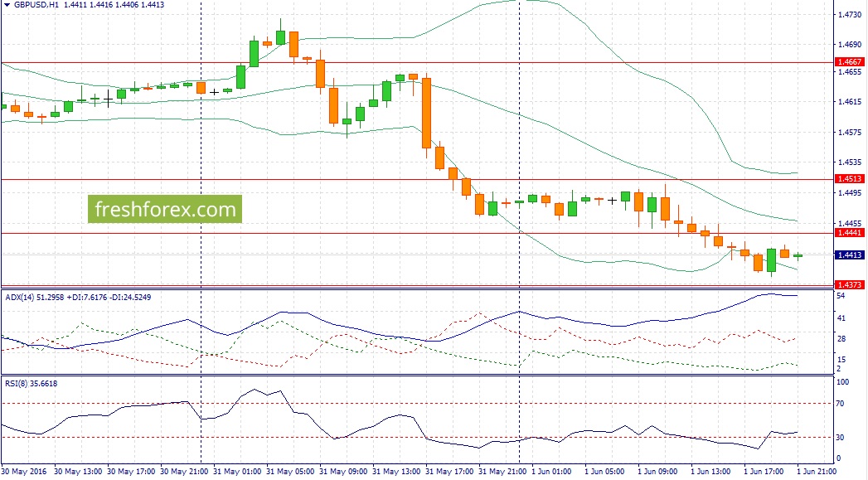The width and height of the screenshot is (868, 480).
Task: Click the 31 May 01:00 time axis label
Action: pyautogui.click(x=237, y=472)
